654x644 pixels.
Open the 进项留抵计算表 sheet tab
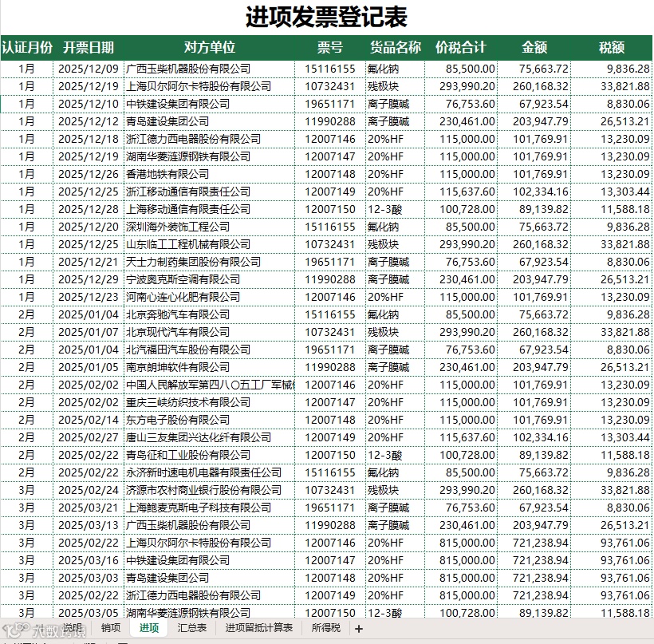click(x=259, y=627)
